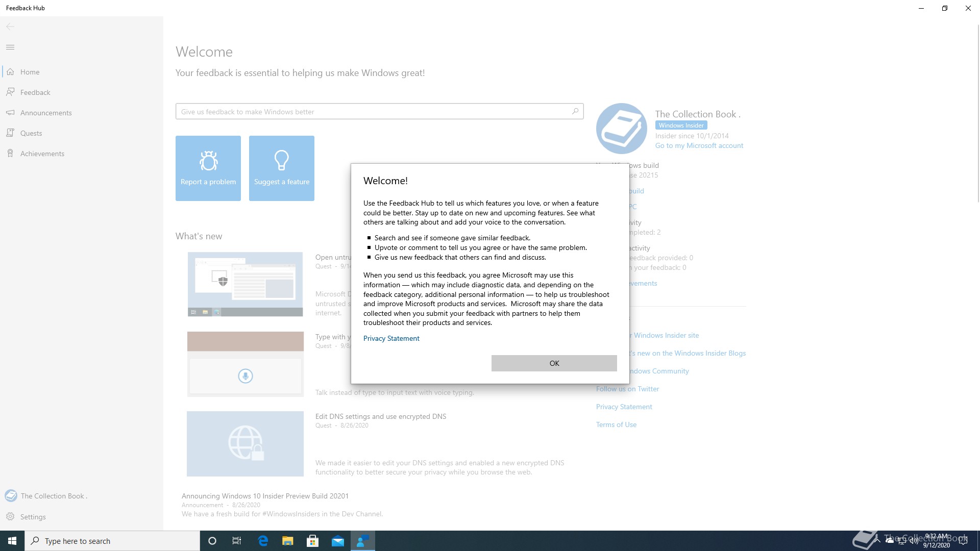Open the untrusted-sites quest thumbnail

click(245, 284)
